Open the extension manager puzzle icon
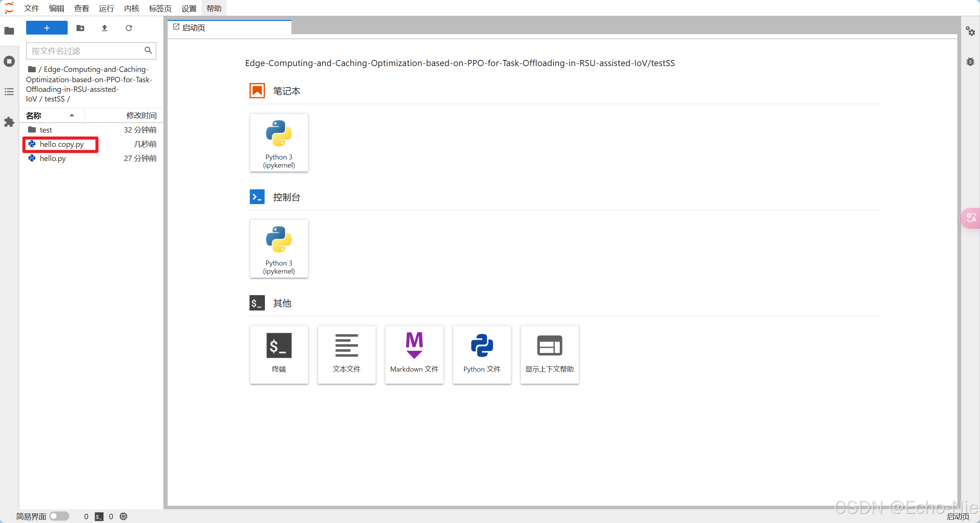 [x=9, y=122]
